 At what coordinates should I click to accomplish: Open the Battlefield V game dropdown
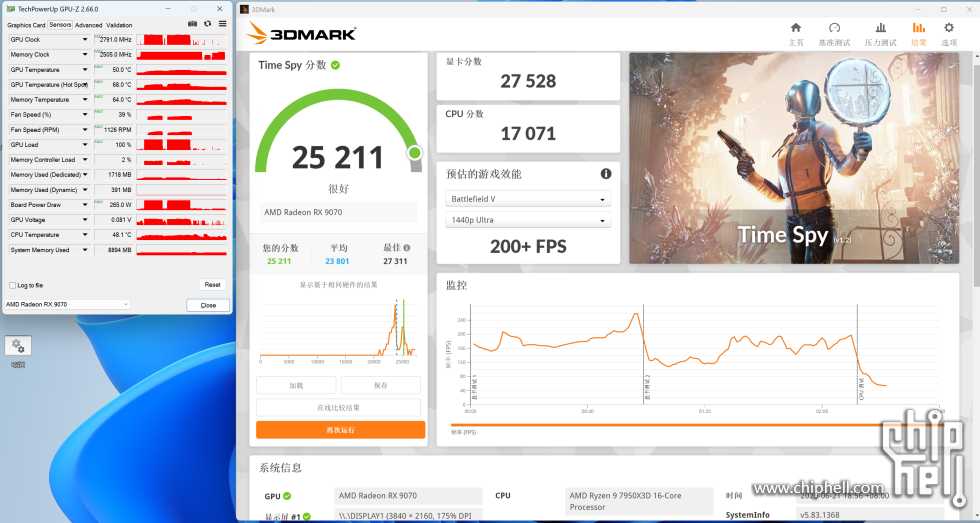(528, 199)
